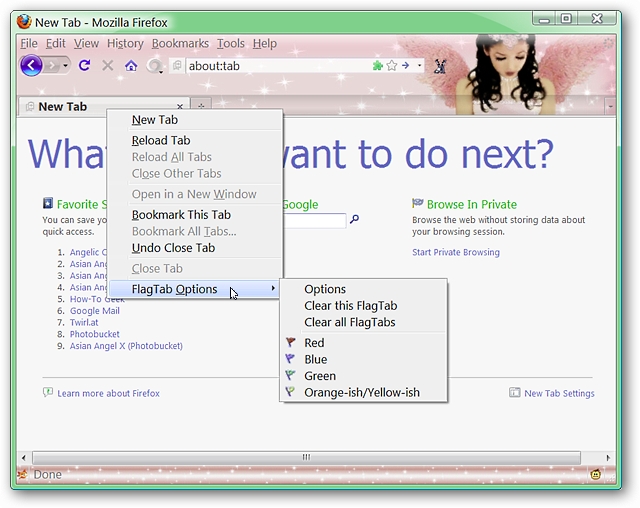Open the History menu

125,43
